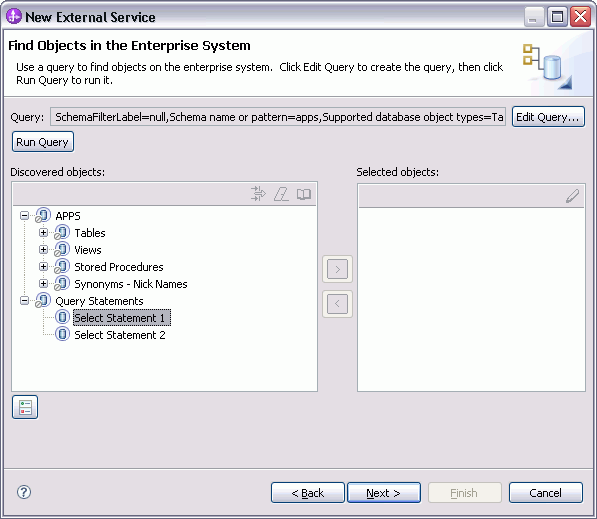This screenshot has height=519, width=597.
Task: Click the Edit Query button
Action: pos(548,117)
